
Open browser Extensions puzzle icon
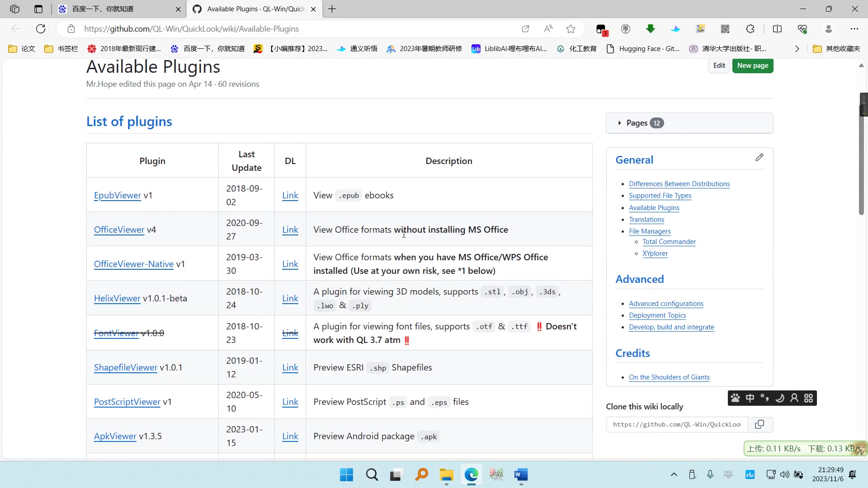click(750, 29)
